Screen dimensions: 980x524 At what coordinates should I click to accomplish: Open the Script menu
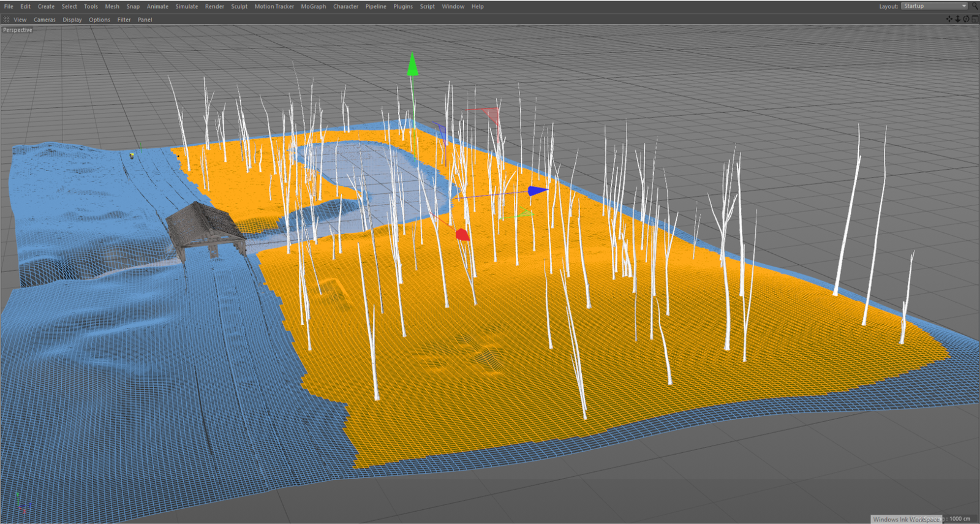pyautogui.click(x=428, y=7)
